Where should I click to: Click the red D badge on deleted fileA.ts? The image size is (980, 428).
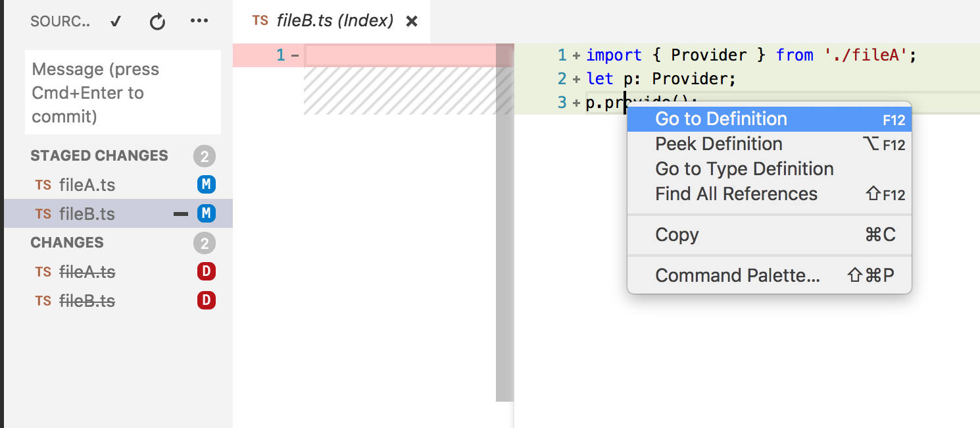[x=207, y=271]
